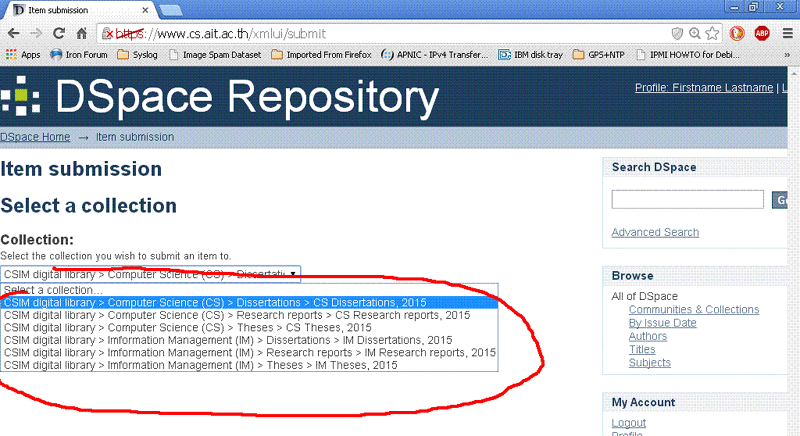Viewport: 800px width, 436px height.
Task: Browse by Titles link
Action: tap(642, 349)
